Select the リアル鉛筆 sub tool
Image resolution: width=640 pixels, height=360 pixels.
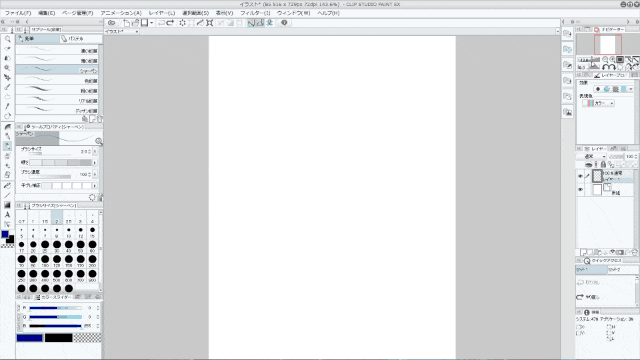pos(57,100)
